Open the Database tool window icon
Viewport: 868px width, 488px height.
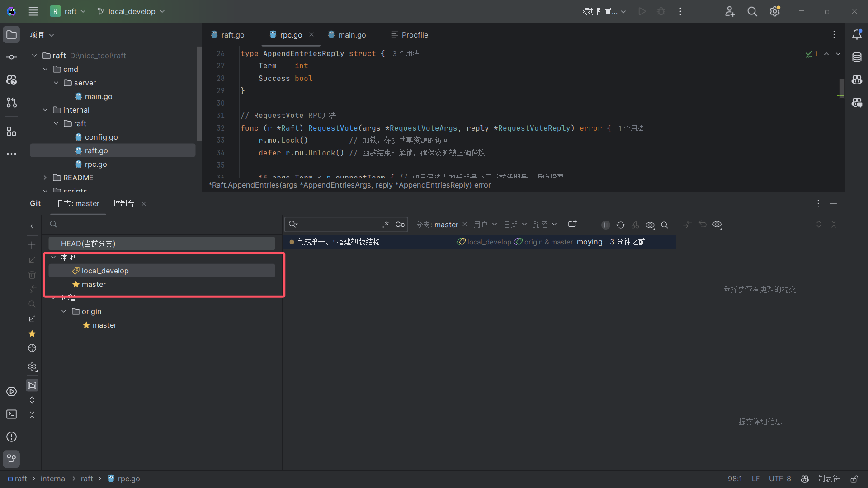coord(857,57)
